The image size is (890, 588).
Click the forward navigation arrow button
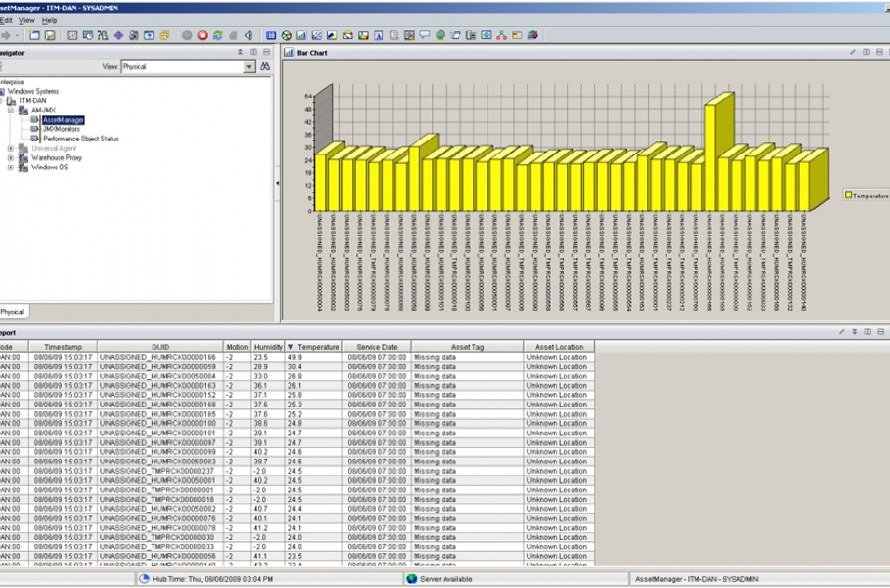6,35
